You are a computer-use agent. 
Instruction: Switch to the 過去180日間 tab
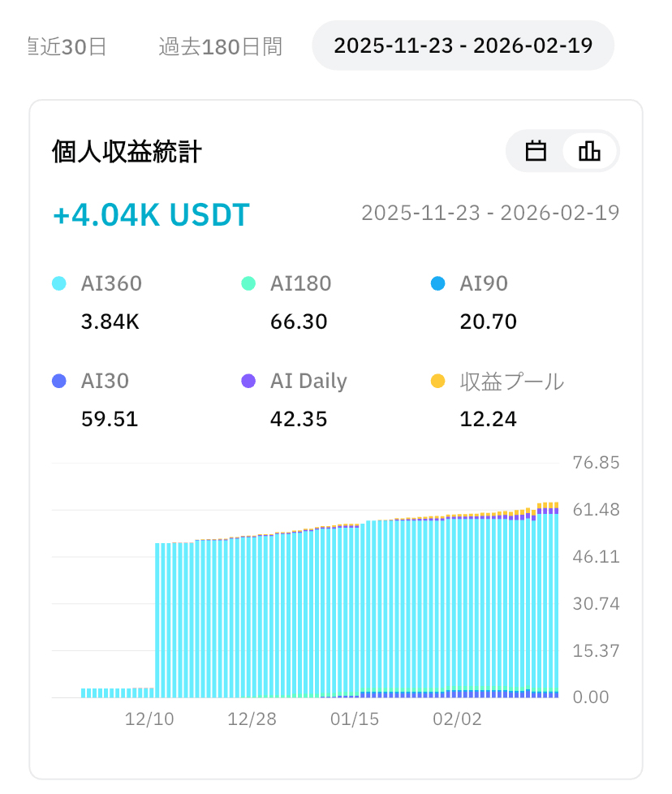[220, 46]
